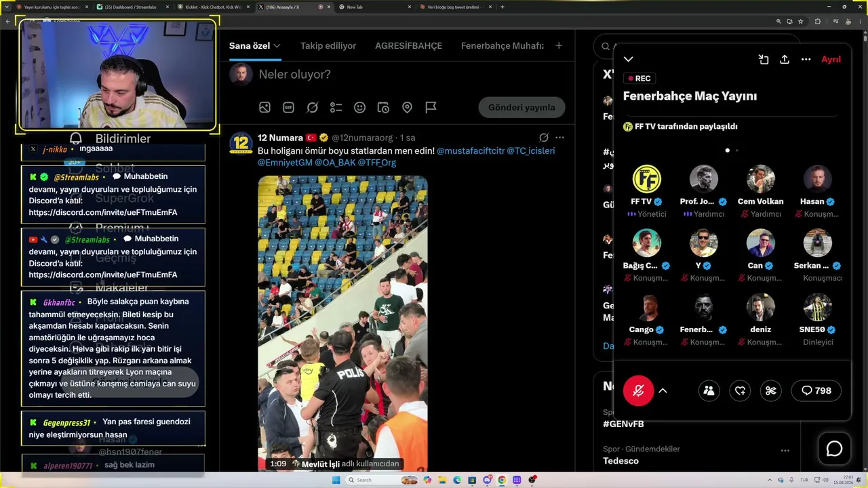Open the Windows Start menu
Image resolution: width=868 pixels, height=488 pixels.
point(336,480)
